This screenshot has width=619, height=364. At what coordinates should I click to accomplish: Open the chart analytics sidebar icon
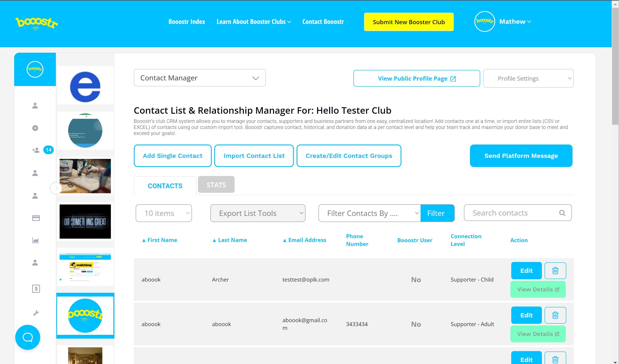click(36, 240)
